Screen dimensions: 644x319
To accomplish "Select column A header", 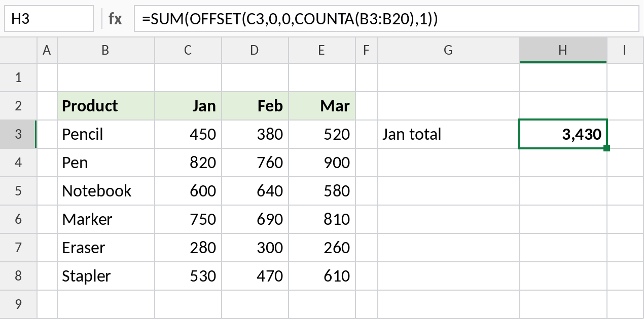I will tap(47, 50).
